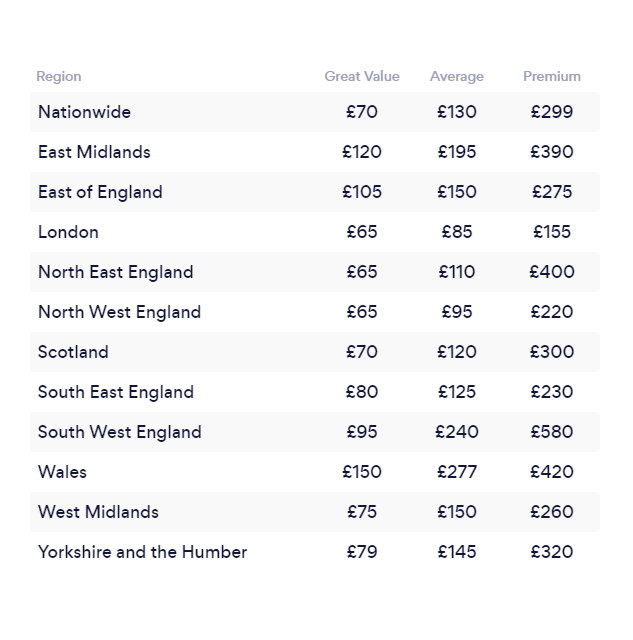Click the Great Value column header
633x640 pixels.
362,76
